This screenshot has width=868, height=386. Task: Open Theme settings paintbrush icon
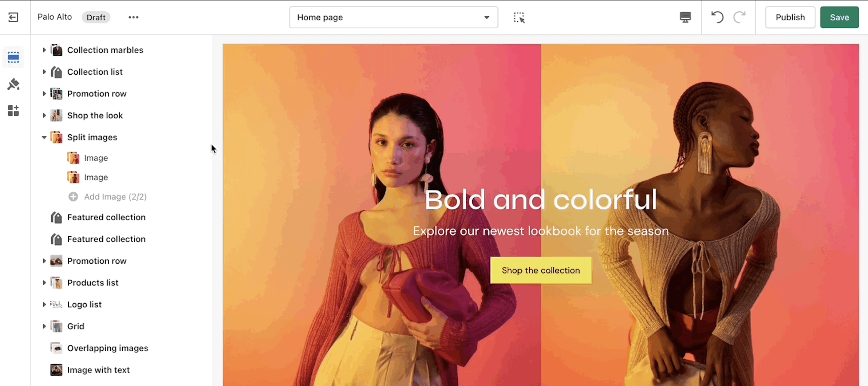pyautogui.click(x=13, y=84)
